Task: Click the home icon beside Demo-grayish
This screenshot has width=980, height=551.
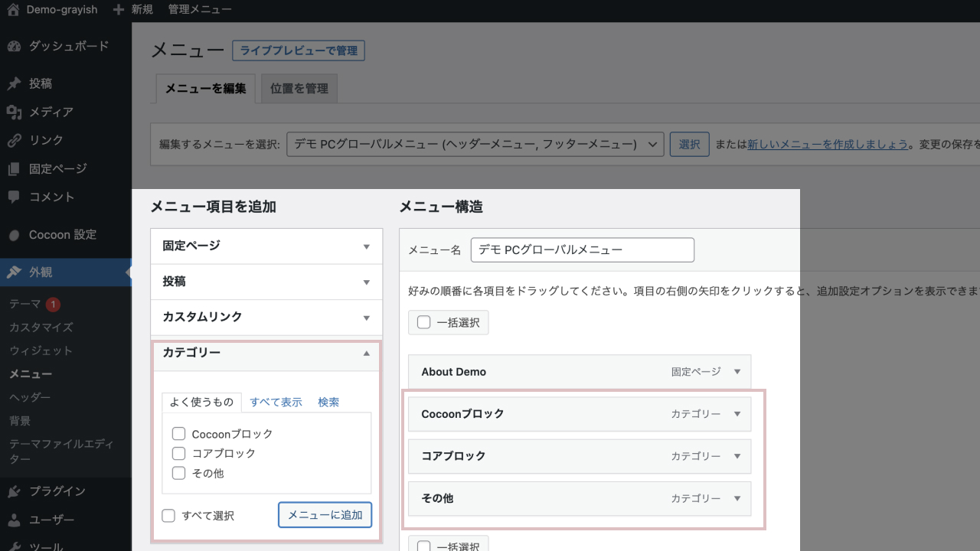Action: tap(13, 10)
